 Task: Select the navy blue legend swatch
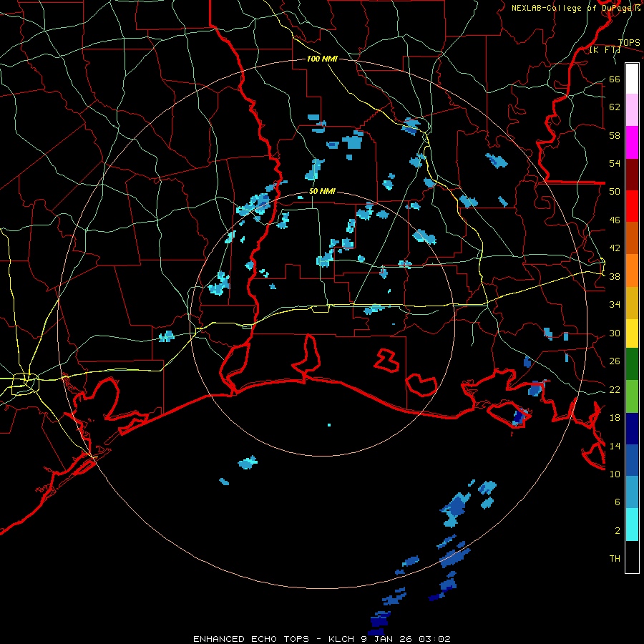click(632, 429)
